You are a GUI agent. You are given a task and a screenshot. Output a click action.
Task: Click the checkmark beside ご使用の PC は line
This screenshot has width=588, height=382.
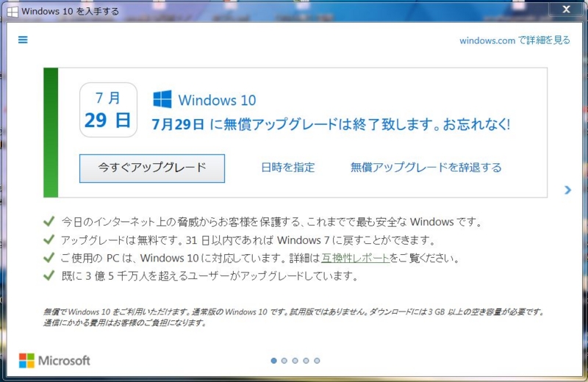49,258
